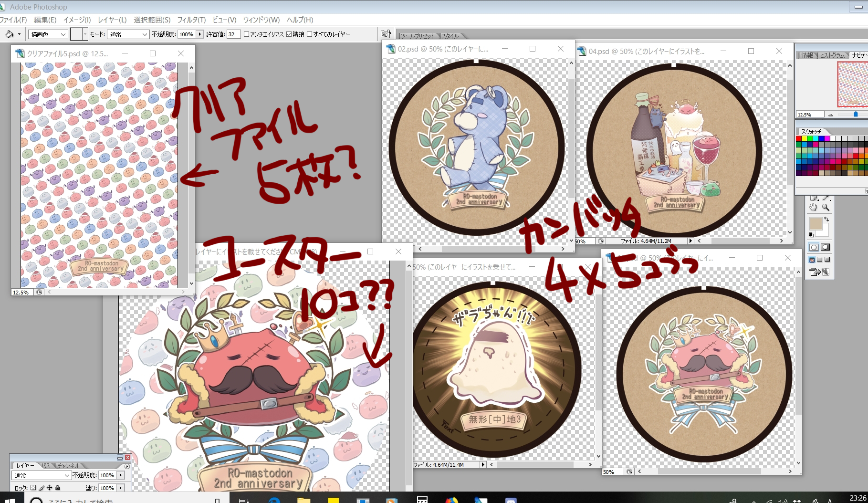868x503 pixels.
Task: Activate the 02.psd document title bar
Action: tap(478, 49)
